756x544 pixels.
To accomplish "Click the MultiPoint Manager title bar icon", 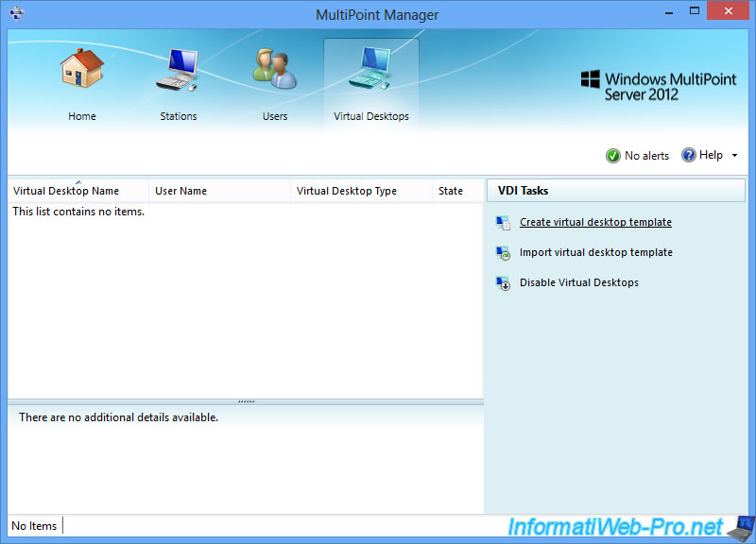I will click(x=16, y=13).
